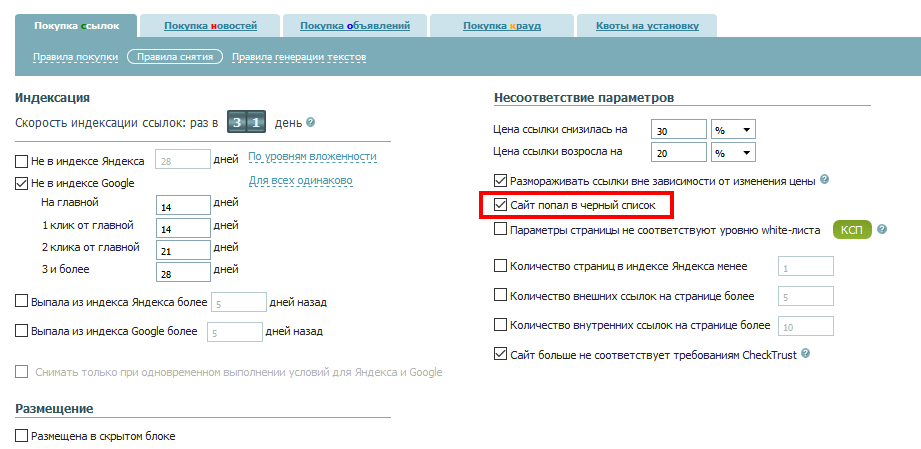Enable 'Выпала из индекса Google более' checkbox
The width and height of the screenshot is (921, 449).
tap(21, 331)
